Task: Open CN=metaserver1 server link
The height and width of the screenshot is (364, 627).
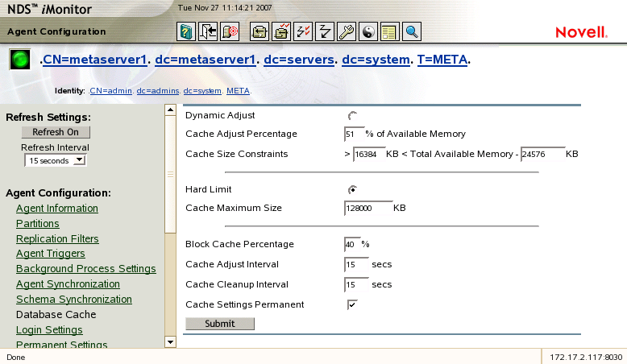Action: point(95,60)
